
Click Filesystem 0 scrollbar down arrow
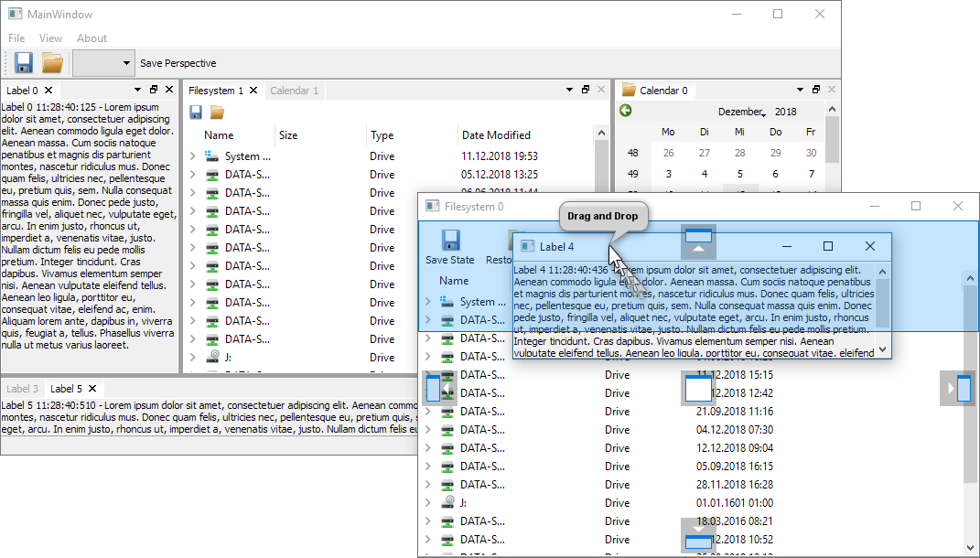point(970,549)
